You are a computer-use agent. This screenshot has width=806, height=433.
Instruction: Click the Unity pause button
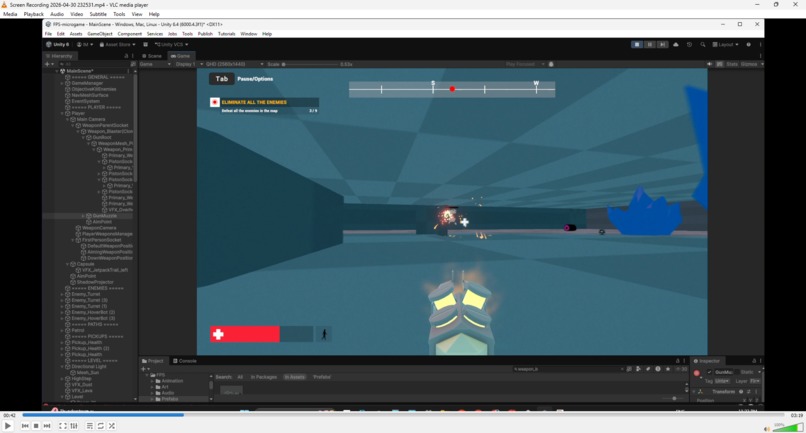coord(650,45)
